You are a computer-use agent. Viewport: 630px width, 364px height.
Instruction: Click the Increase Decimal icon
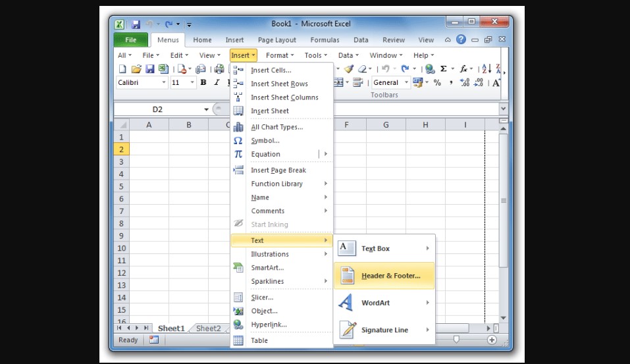(465, 83)
